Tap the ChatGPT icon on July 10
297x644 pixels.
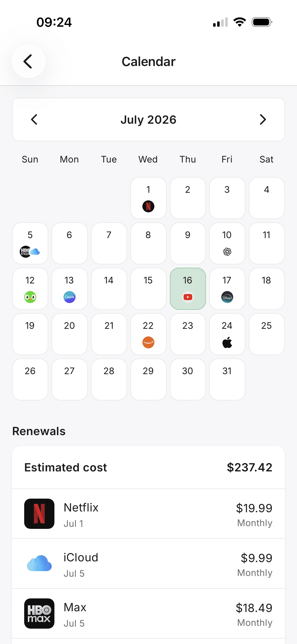(x=227, y=252)
